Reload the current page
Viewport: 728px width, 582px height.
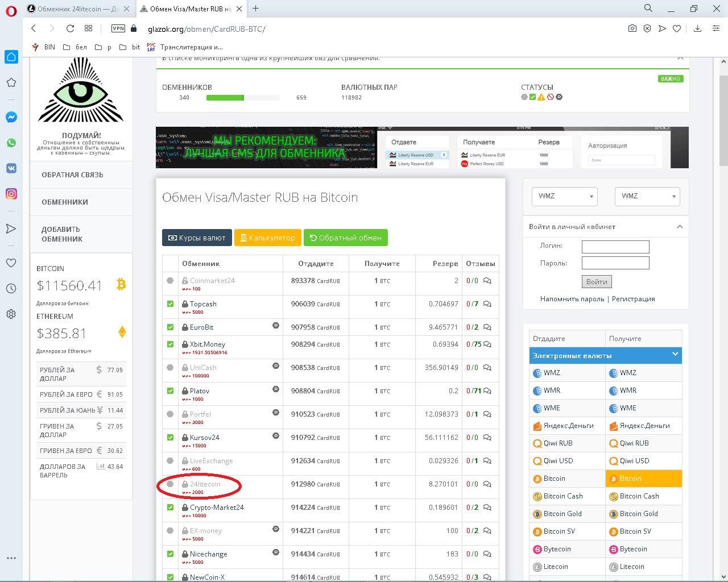point(70,28)
